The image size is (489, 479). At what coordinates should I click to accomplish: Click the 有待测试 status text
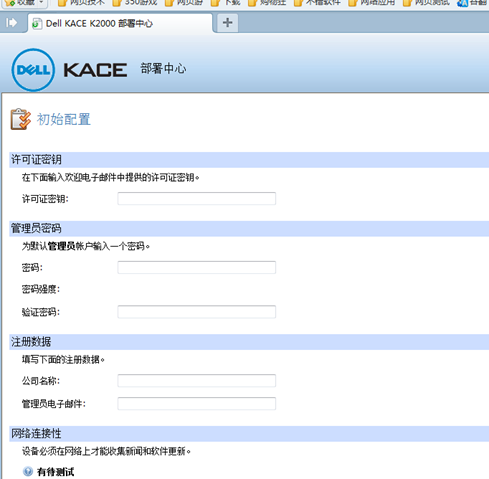[x=56, y=472]
